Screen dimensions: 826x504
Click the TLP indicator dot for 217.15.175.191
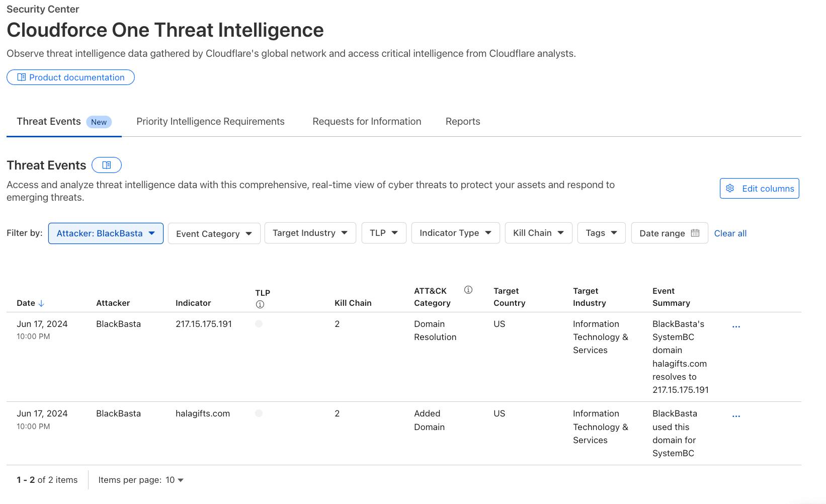259,324
